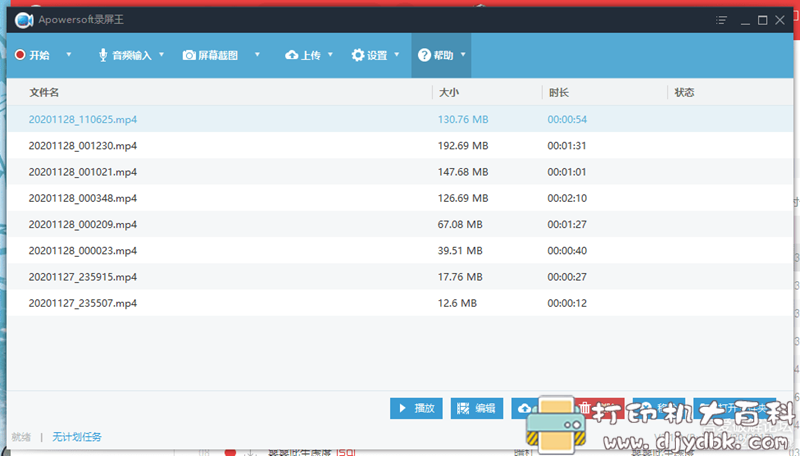Click the Apowersoft camera logo in title bar

coord(23,20)
